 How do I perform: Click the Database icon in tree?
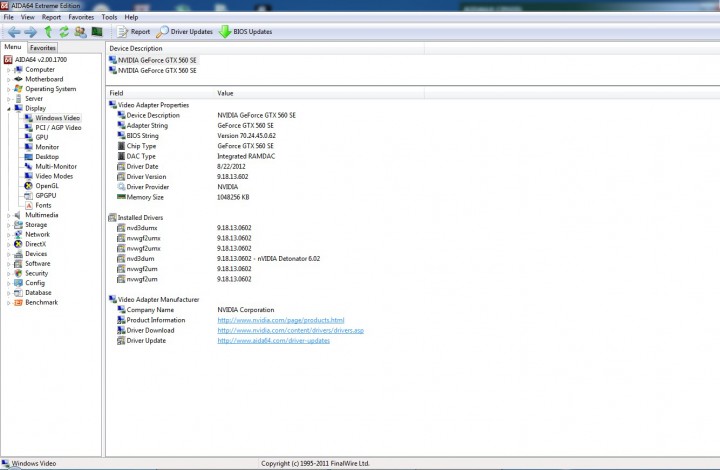(x=18, y=292)
